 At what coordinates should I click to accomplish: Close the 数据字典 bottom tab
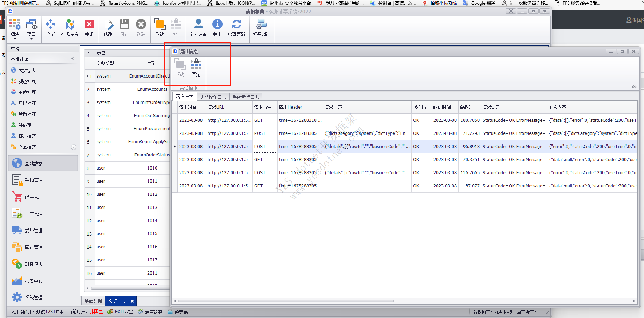(132, 301)
